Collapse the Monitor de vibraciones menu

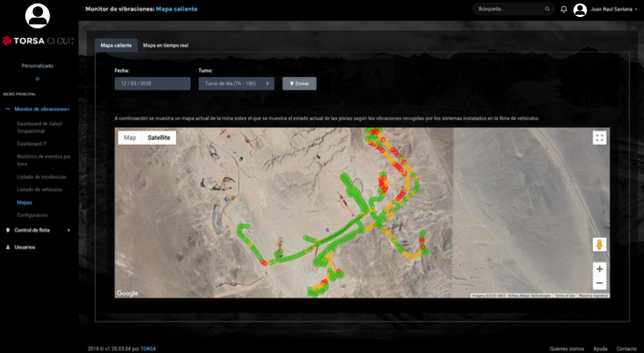click(x=42, y=109)
